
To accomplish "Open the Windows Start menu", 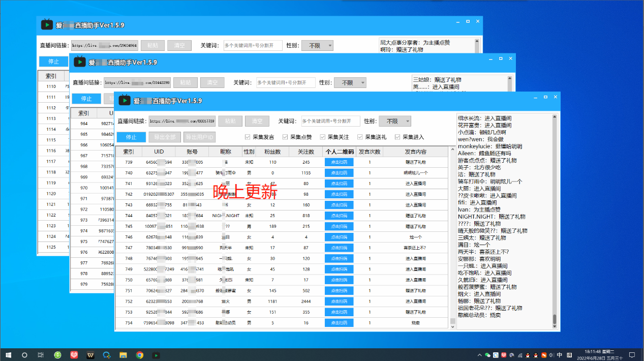I will 8,354.
